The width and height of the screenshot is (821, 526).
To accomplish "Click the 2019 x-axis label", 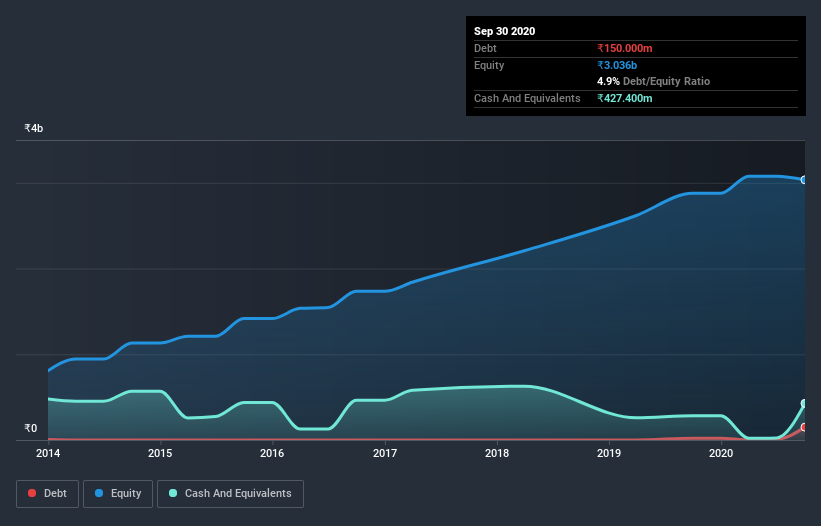I will (x=609, y=453).
